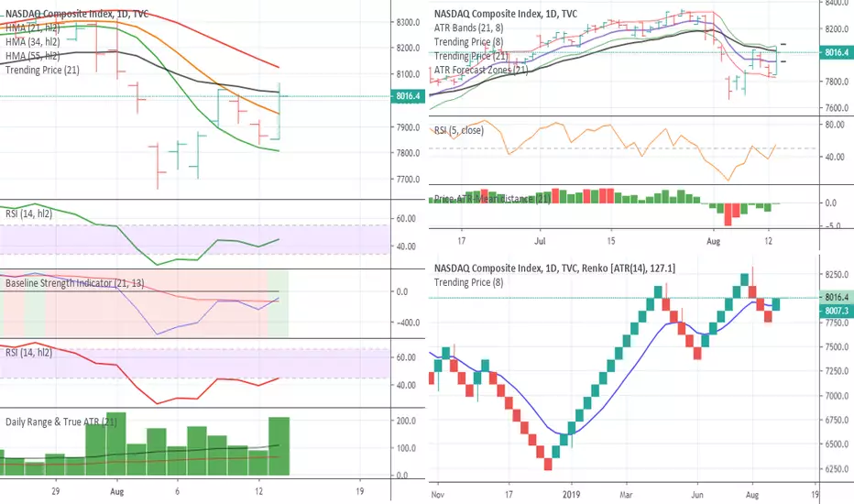Click 2019 on the Renko chart time axis
Viewport: 854px width, 504px height.
coord(572,495)
